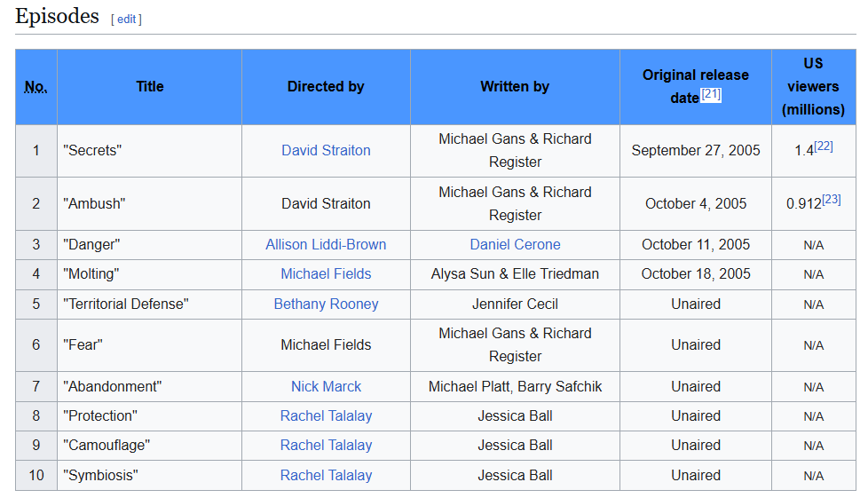Select the "Fear" episode title
Viewport: 868px width, 498px height.
click(x=83, y=344)
